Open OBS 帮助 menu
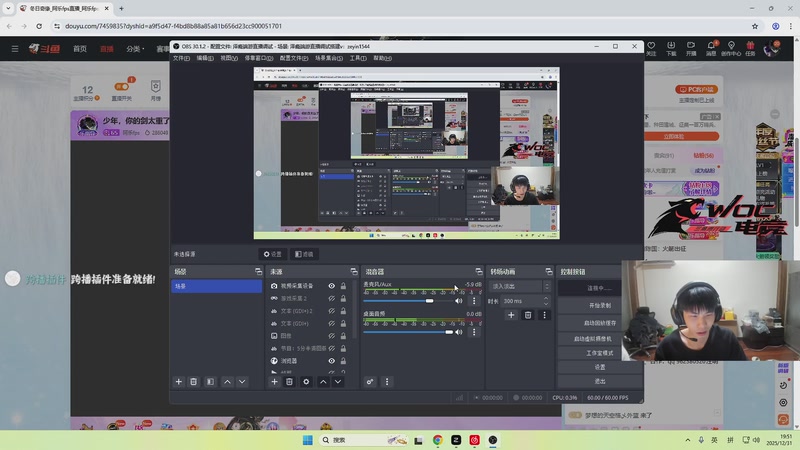This screenshot has height=450, width=800. [383, 58]
